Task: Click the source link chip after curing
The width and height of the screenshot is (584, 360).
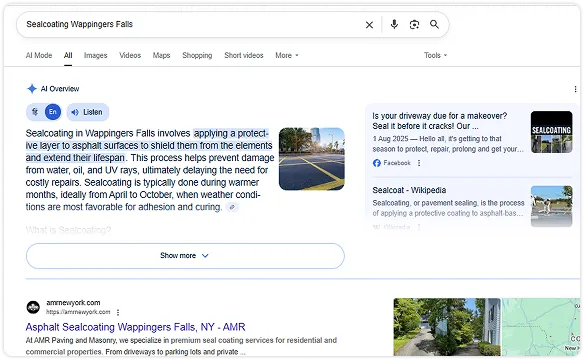Action: point(232,207)
